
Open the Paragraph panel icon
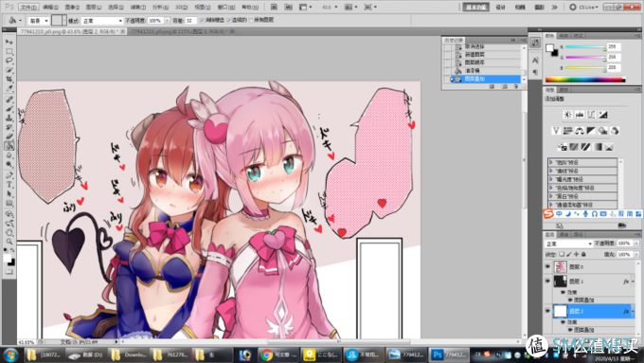click(535, 72)
